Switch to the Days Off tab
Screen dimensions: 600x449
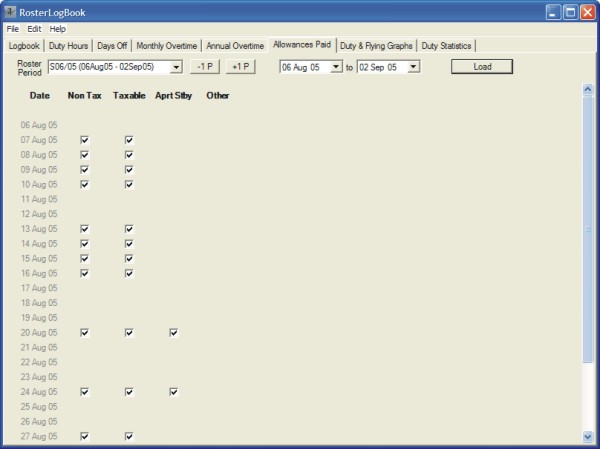point(112,46)
